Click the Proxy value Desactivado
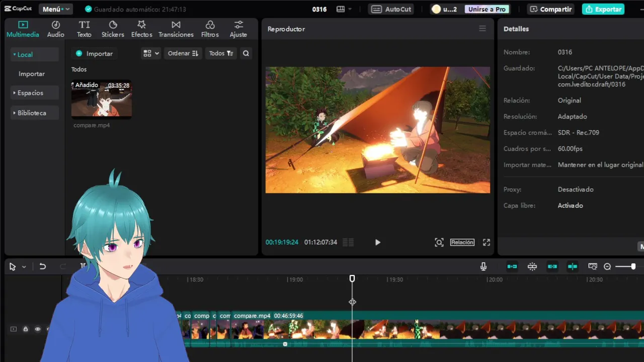 [576, 190]
